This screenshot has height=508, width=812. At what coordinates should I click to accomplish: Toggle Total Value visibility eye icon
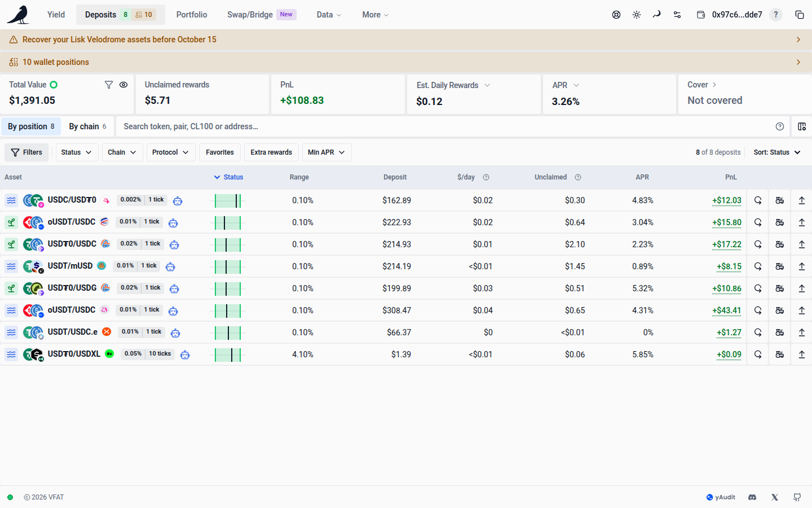pos(123,85)
